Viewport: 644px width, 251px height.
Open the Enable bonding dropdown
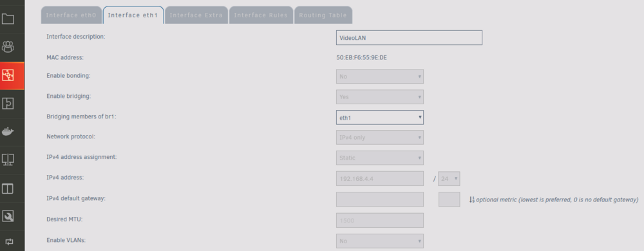coord(380,77)
